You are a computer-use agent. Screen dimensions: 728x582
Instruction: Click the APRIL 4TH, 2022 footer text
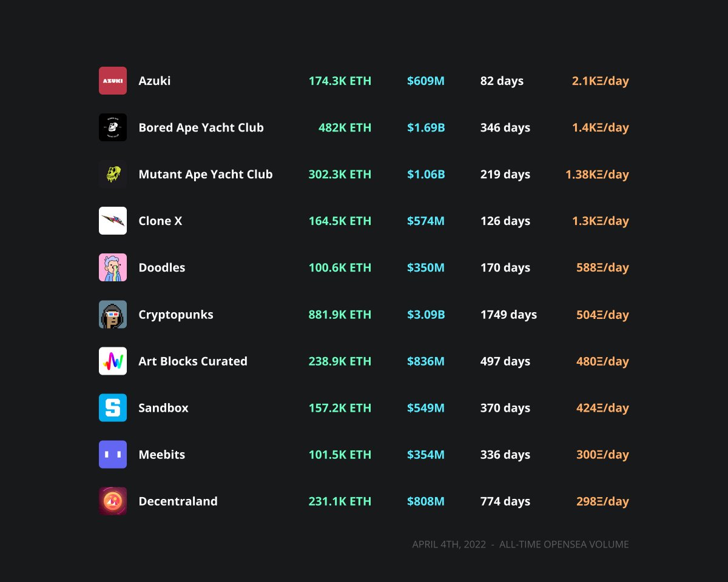click(x=450, y=544)
